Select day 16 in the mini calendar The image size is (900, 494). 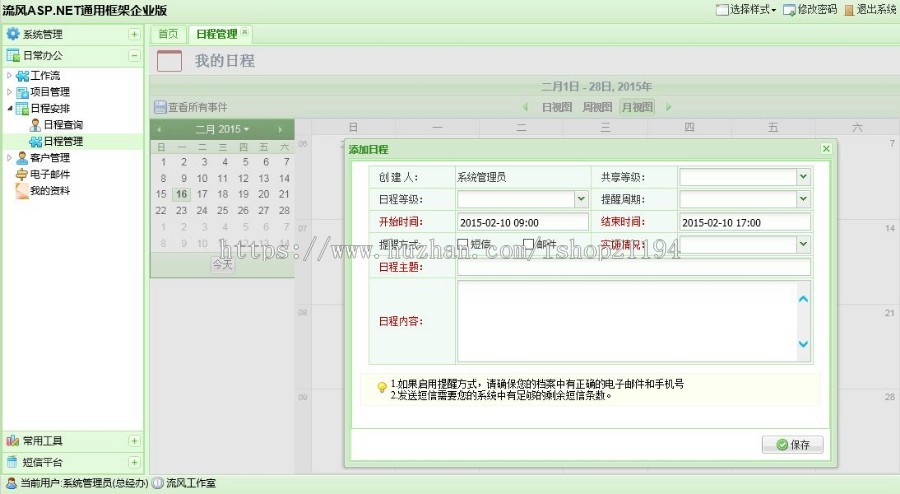(x=181, y=195)
